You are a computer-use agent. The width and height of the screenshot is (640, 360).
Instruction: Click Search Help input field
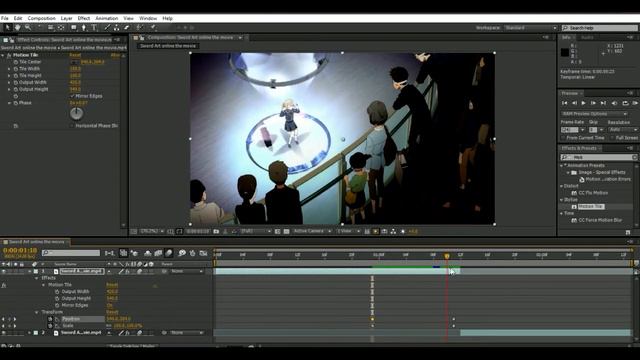click(600, 28)
